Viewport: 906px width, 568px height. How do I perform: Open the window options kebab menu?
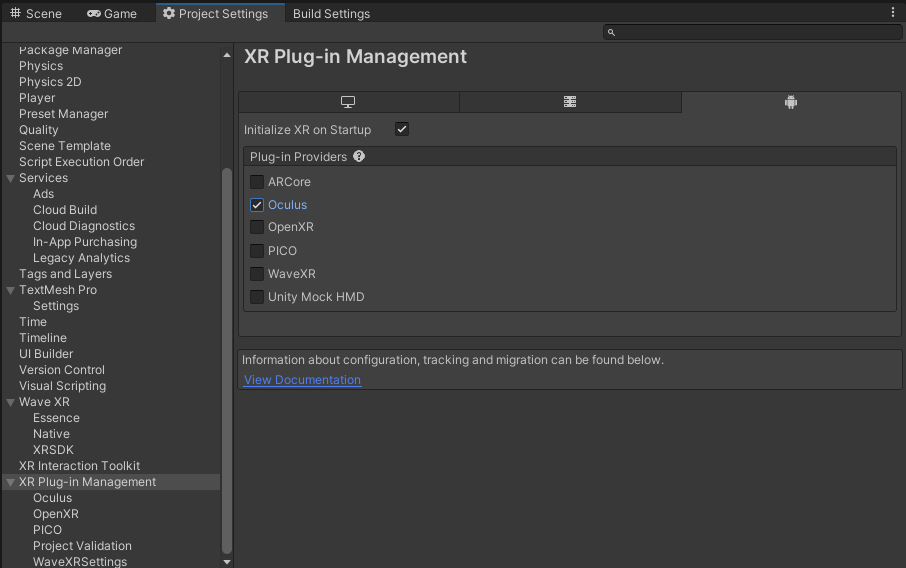pos(893,13)
